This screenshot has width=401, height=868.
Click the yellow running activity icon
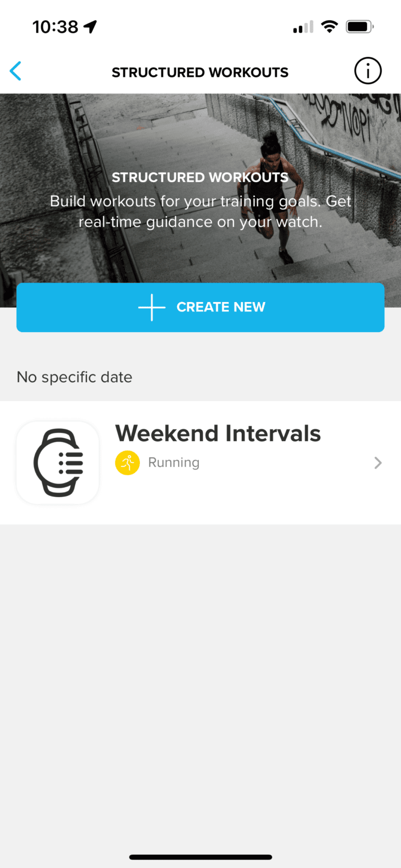tap(128, 462)
